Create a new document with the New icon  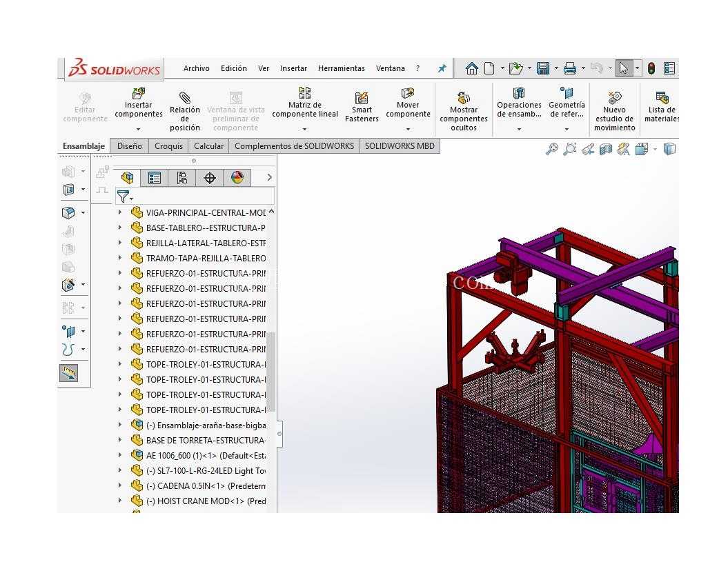pos(489,69)
